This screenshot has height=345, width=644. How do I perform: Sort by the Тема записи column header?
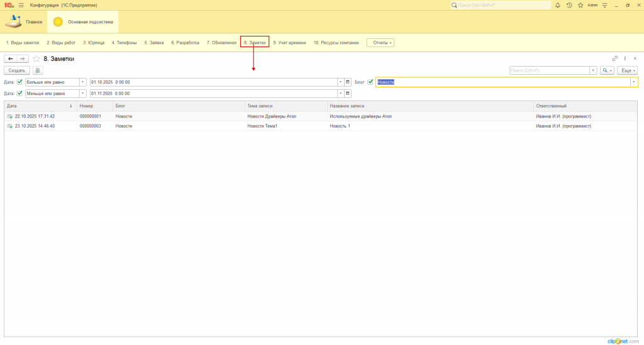[286, 106]
